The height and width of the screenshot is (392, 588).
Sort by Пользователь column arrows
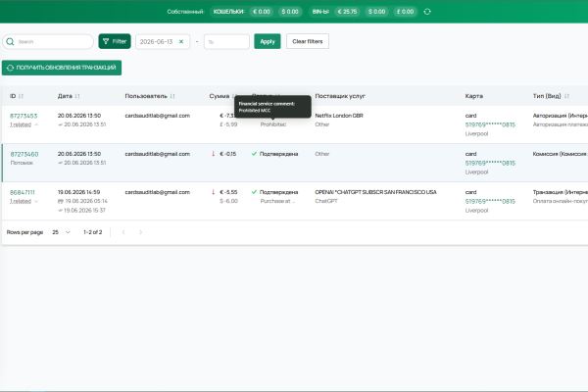coord(172,96)
